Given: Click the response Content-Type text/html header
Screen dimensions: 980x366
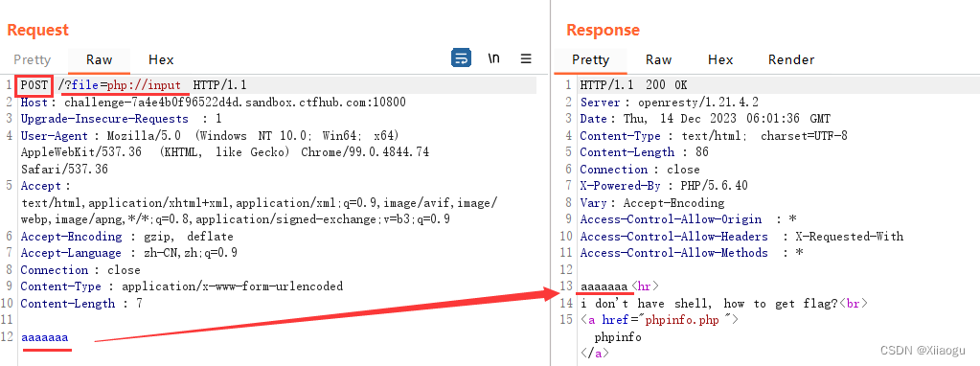Looking at the screenshot, I should (713, 135).
